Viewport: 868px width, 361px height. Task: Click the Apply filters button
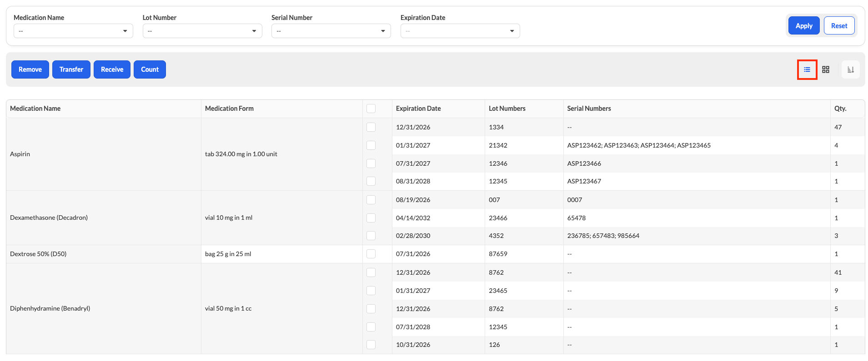(804, 25)
